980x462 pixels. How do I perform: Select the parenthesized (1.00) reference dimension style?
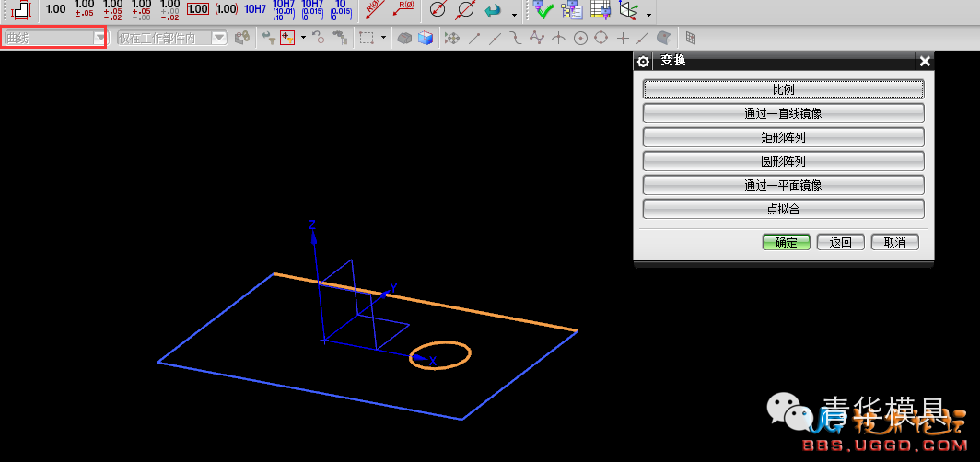pos(227,8)
